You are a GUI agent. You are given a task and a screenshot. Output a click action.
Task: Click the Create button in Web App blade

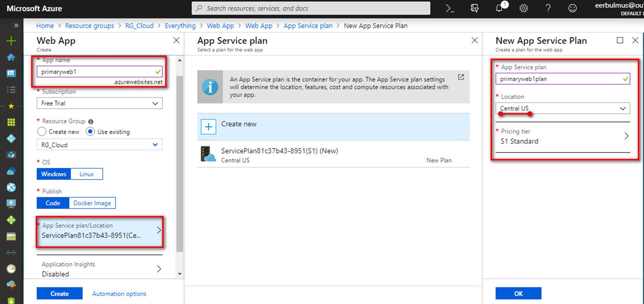[60, 293]
